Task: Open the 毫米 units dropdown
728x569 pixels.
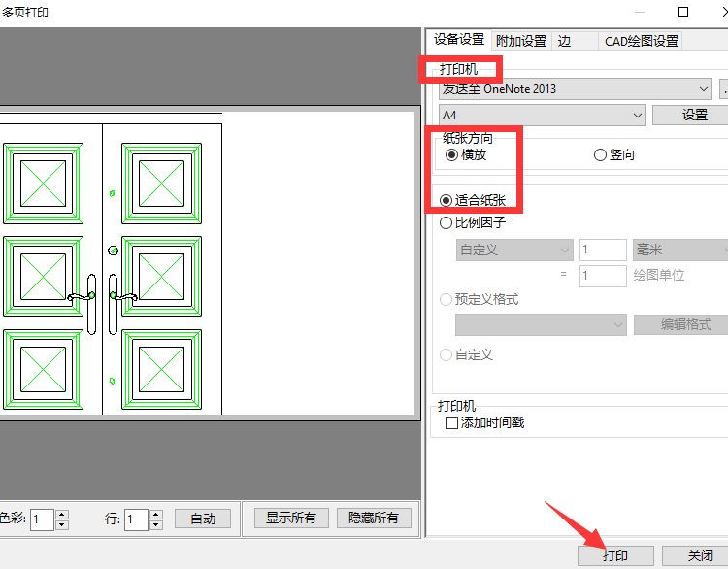Action: [680, 250]
